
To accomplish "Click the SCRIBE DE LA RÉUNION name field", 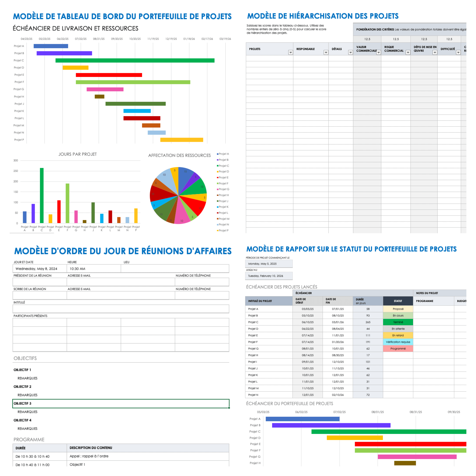I will (40, 295).
